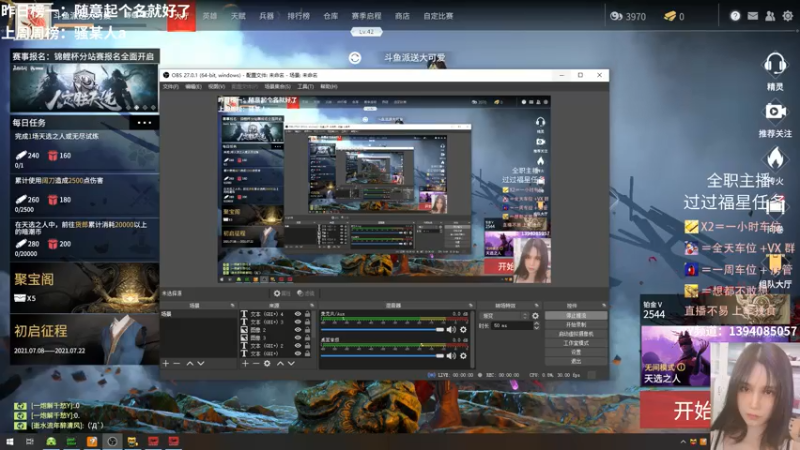Switch to the game 英雄 tab
The image size is (800, 450).
(x=210, y=16)
